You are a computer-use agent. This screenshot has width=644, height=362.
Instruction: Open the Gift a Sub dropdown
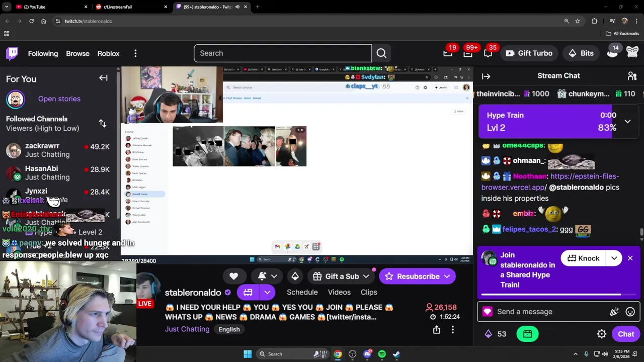click(366, 276)
